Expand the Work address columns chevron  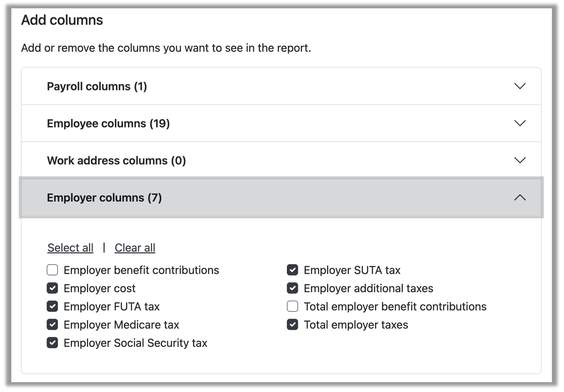[x=520, y=160]
